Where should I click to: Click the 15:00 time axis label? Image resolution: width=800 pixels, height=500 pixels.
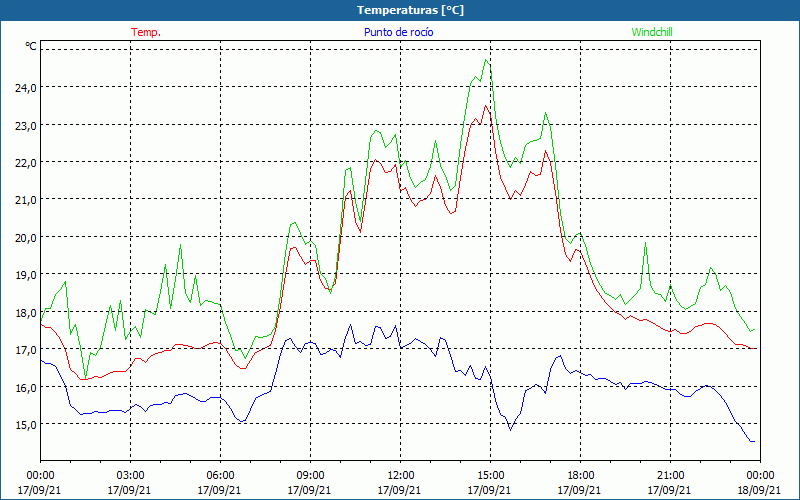(x=490, y=476)
